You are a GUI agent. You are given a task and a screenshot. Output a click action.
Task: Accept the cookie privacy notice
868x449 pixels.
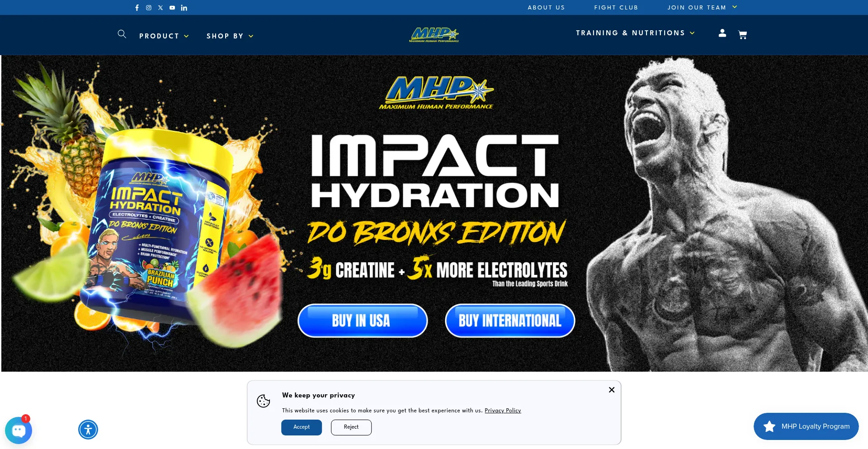[302, 427]
